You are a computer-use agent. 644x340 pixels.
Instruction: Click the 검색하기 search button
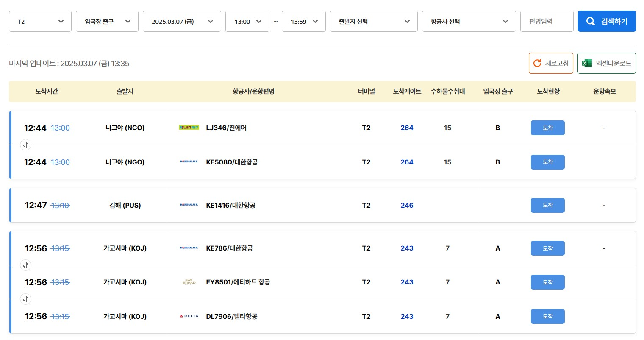pyautogui.click(x=607, y=21)
